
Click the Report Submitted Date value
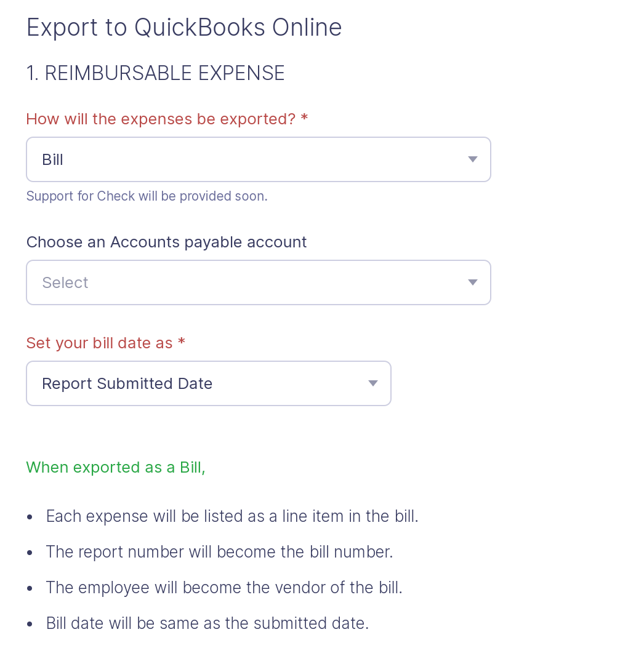tap(127, 383)
